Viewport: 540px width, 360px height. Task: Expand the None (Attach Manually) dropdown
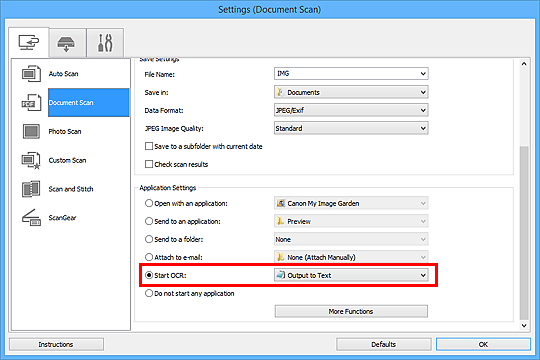coord(351,257)
